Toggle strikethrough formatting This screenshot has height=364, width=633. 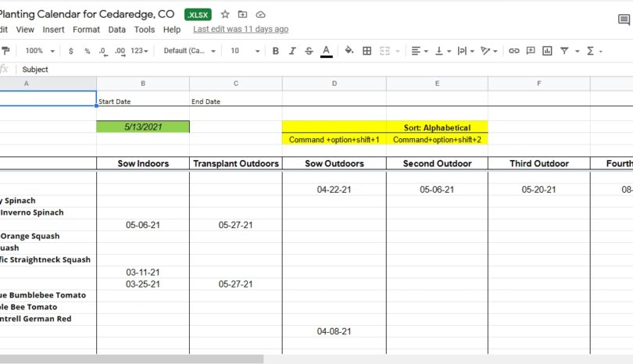[309, 51]
